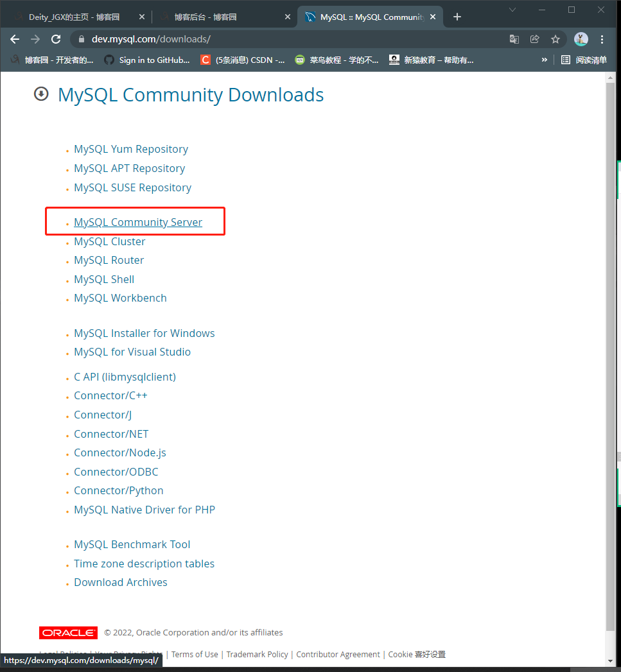Open Chrome three-dot menu
621x672 pixels.
click(602, 39)
